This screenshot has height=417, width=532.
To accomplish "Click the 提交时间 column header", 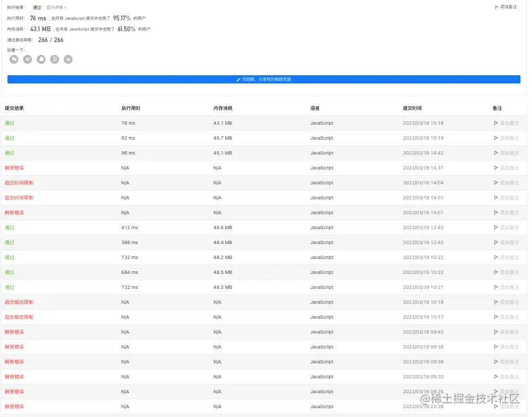I will pyautogui.click(x=413, y=108).
